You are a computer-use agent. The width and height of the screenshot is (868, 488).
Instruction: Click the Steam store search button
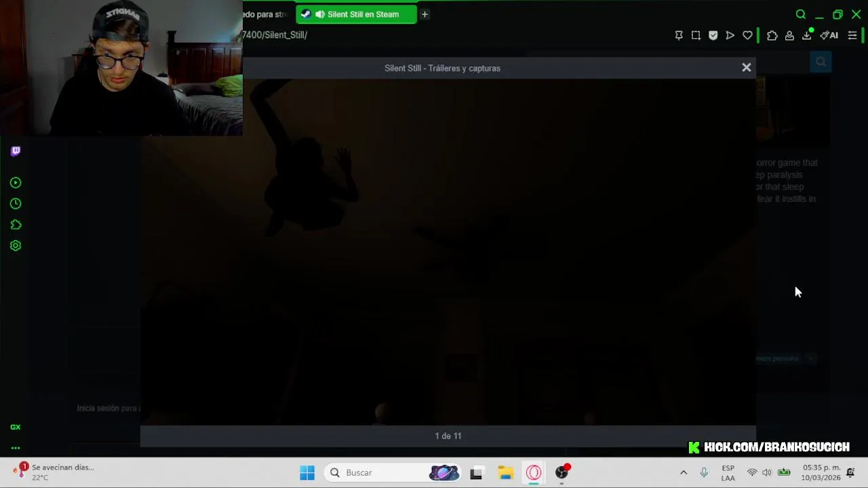click(x=821, y=62)
